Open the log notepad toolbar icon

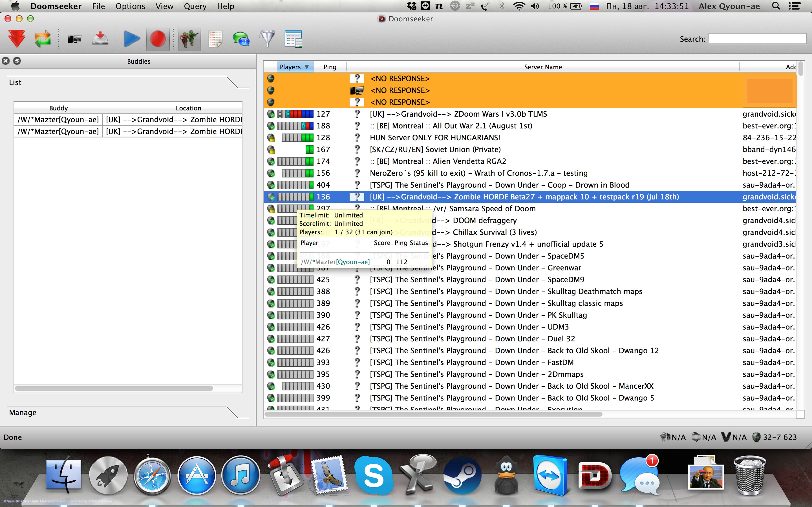point(215,39)
